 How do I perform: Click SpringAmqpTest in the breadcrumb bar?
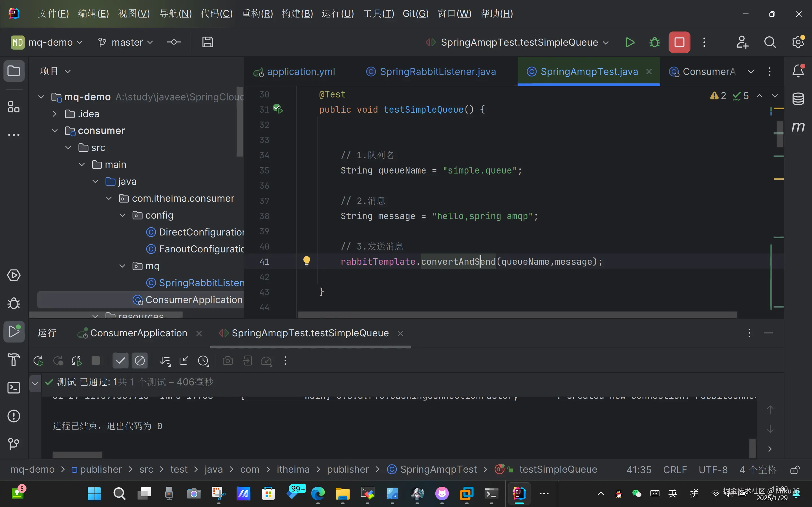tap(438, 470)
